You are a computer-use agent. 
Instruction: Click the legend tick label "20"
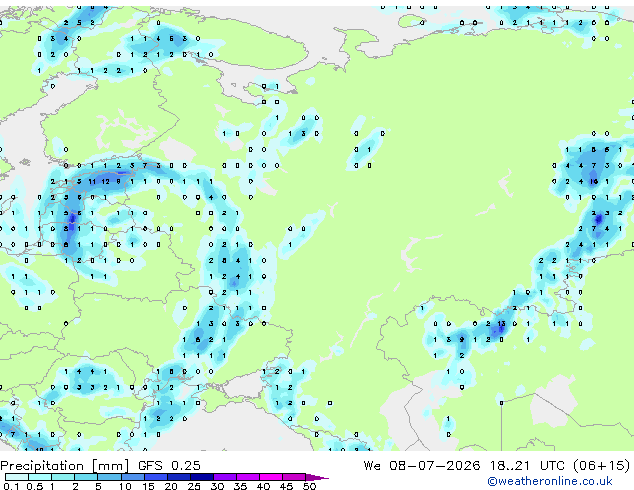click(171, 486)
